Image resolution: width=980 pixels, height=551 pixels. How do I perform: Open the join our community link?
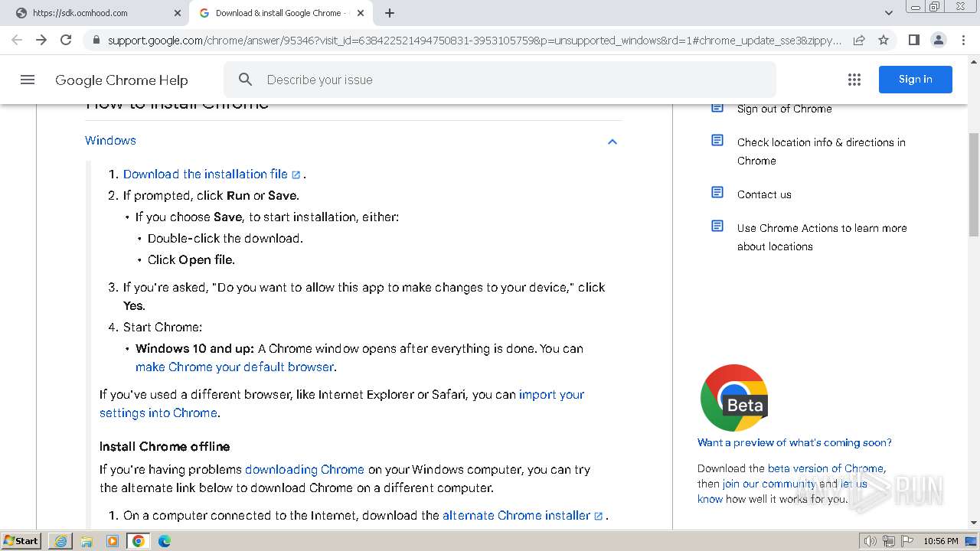tap(769, 484)
